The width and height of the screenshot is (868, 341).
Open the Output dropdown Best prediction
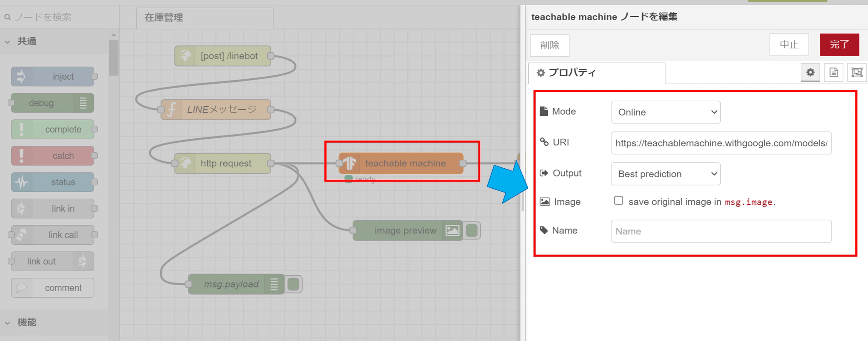click(665, 174)
